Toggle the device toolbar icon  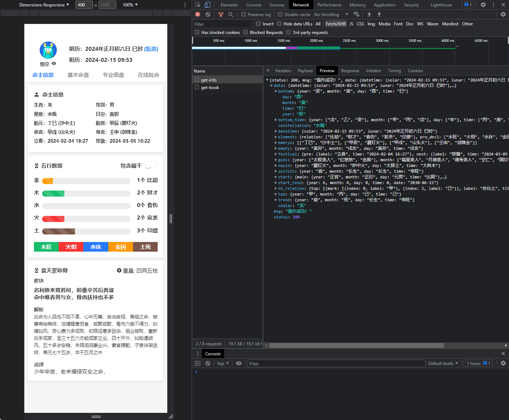[207, 5]
